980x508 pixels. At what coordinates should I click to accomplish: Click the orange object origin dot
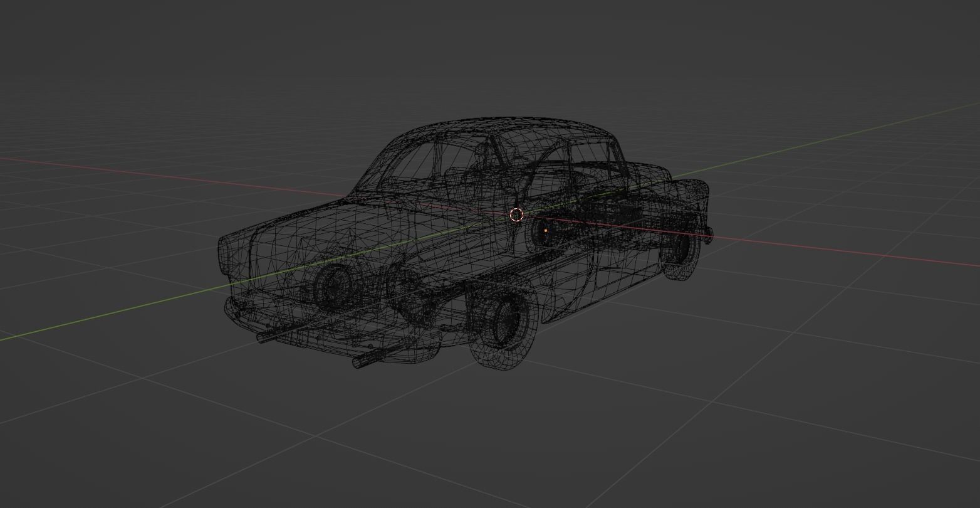tap(546, 231)
